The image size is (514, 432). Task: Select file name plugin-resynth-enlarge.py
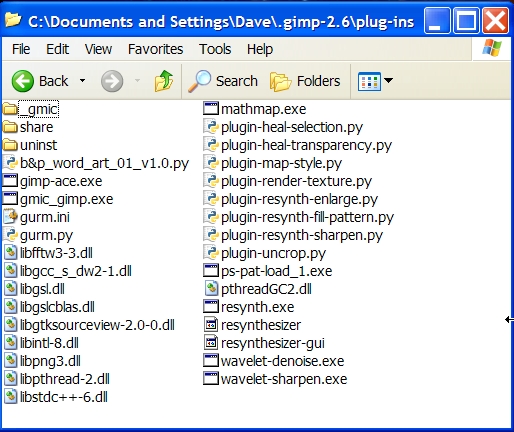(299, 200)
